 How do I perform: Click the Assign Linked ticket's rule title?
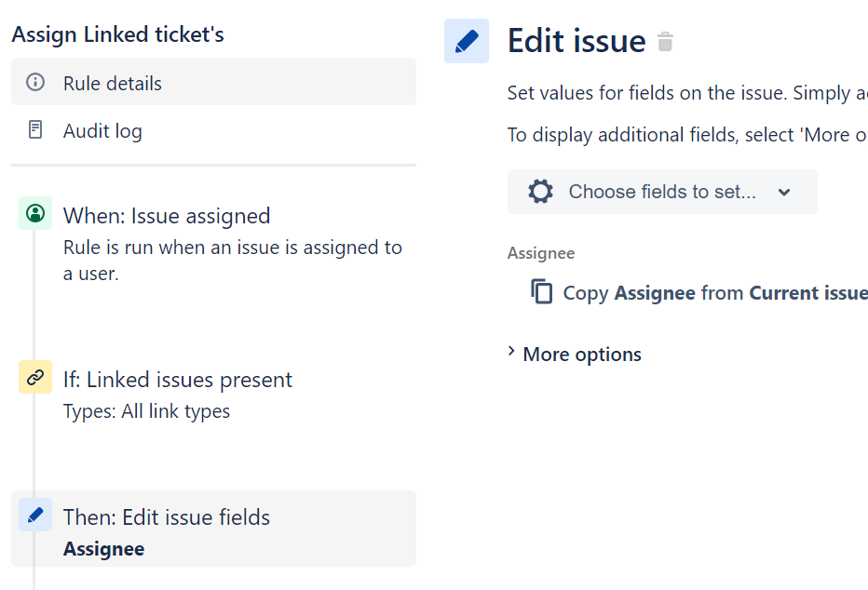pos(118,35)
